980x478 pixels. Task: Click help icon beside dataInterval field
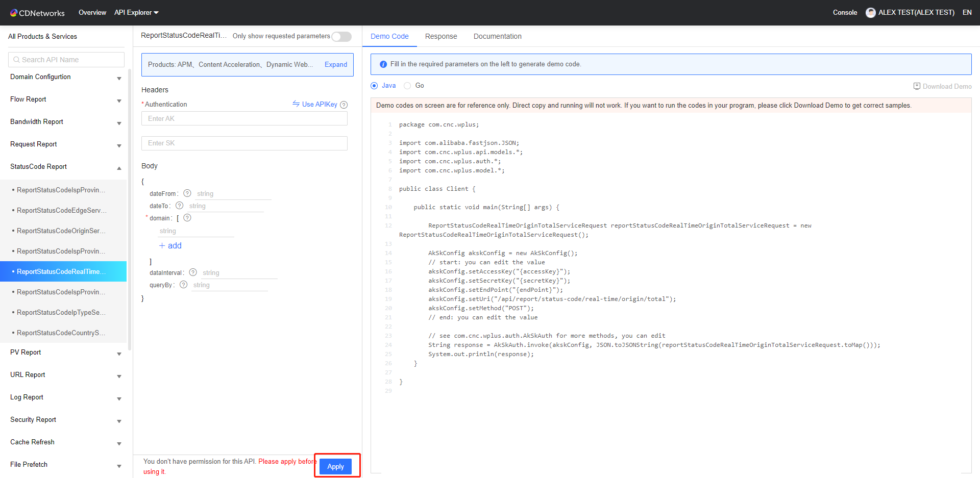click(x=193, y=272)
